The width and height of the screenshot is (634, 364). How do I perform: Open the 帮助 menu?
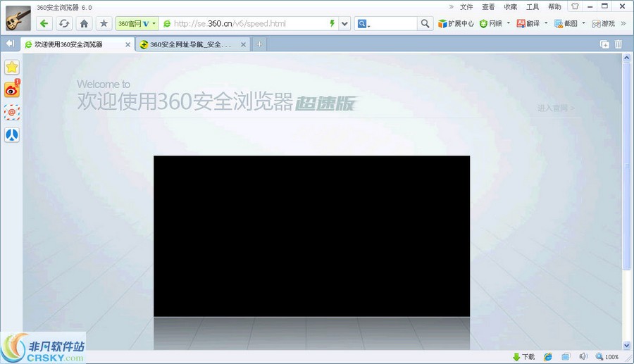click(x=554, y=7)
